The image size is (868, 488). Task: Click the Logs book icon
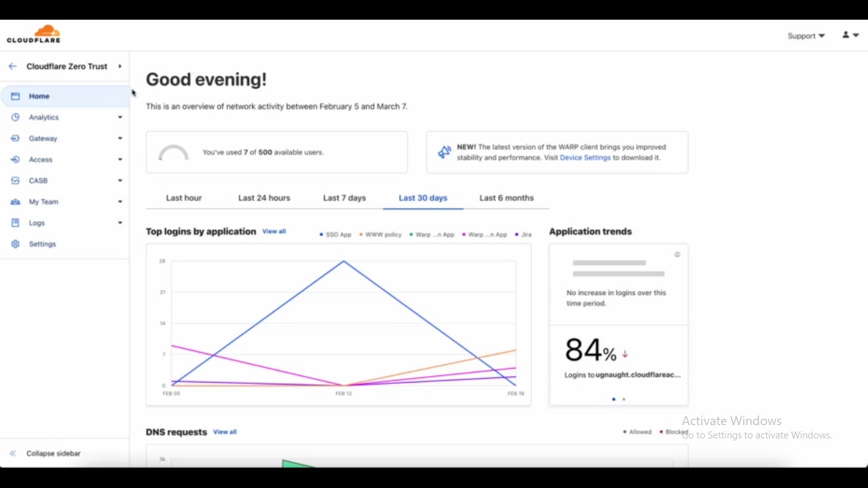pos(15,223)
